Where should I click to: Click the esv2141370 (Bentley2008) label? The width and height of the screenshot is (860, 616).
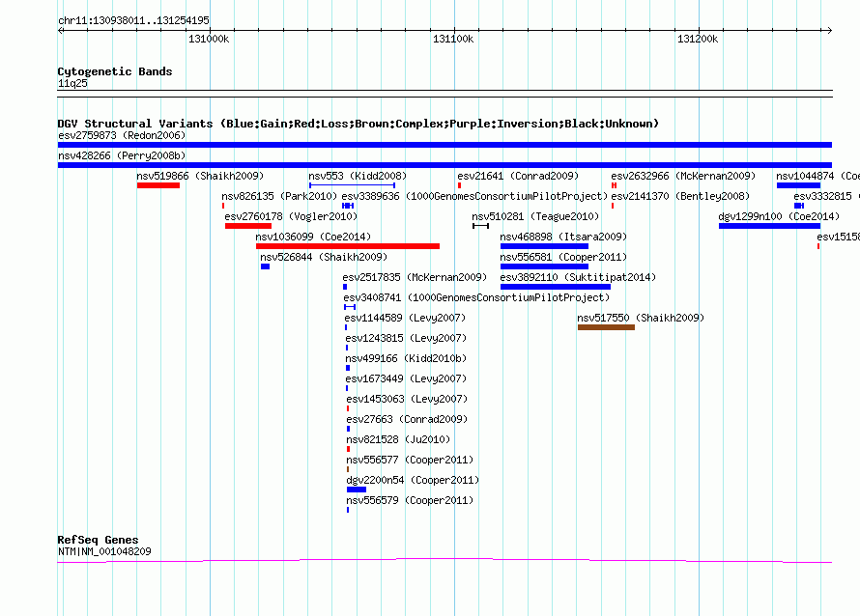pyautogui.click(x=680, y=196)
